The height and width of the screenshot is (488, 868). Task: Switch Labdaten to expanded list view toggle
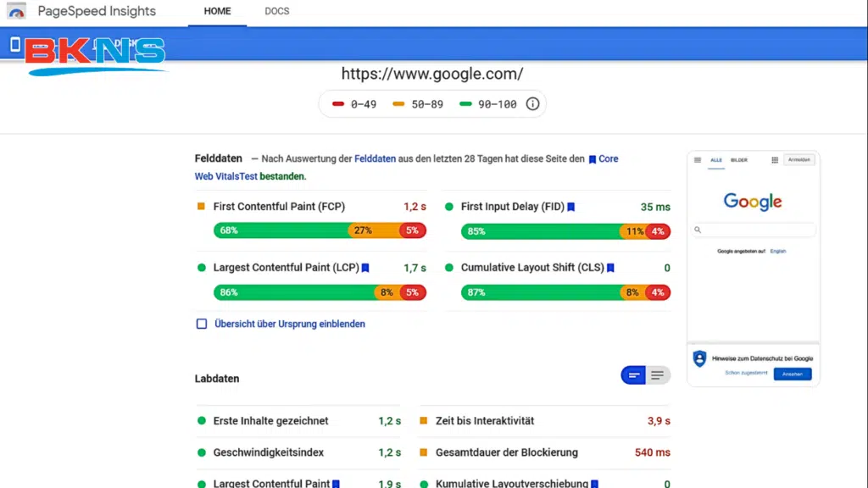(x=658, y=375)
